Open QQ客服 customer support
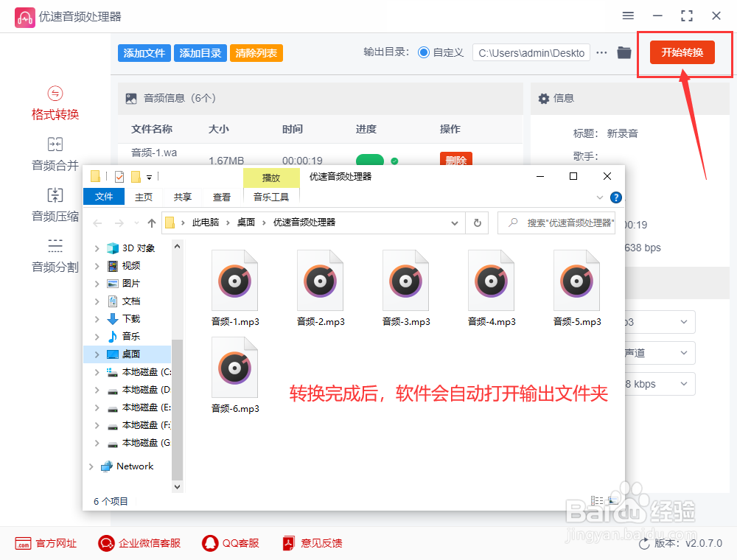The image size is (737, 560). pos(230,543)
